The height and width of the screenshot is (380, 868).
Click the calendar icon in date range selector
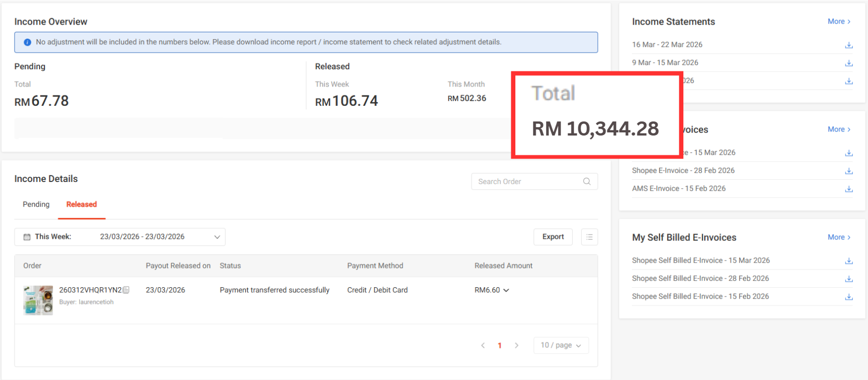(27, 237)
